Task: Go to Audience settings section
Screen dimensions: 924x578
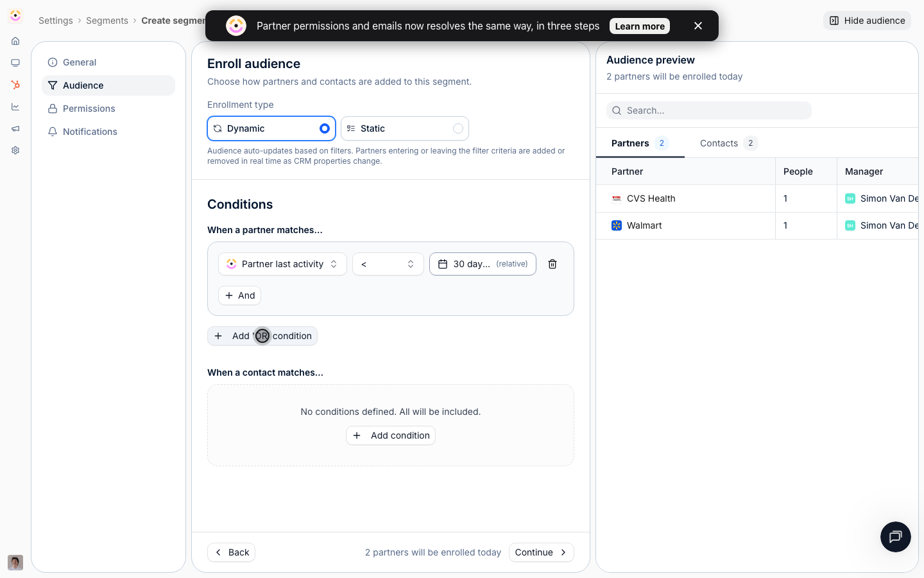Action: (108, 85)
